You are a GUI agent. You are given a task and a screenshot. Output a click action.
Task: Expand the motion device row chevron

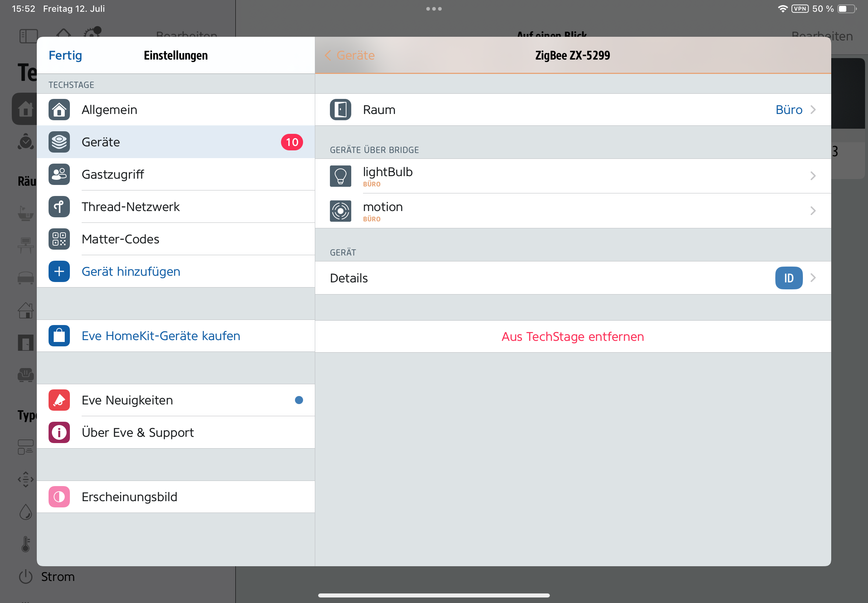[813, 210]
